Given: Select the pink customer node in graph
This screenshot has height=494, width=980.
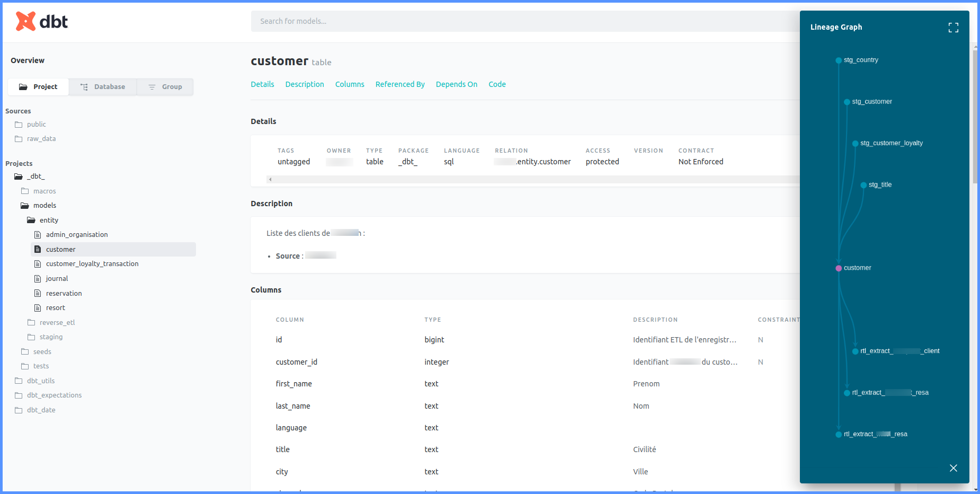Looking at the screenshot, I should 839,268.
